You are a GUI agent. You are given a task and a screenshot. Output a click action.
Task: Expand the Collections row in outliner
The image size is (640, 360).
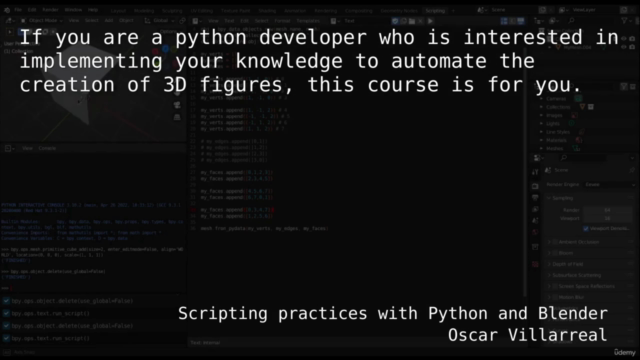point(542,107)
